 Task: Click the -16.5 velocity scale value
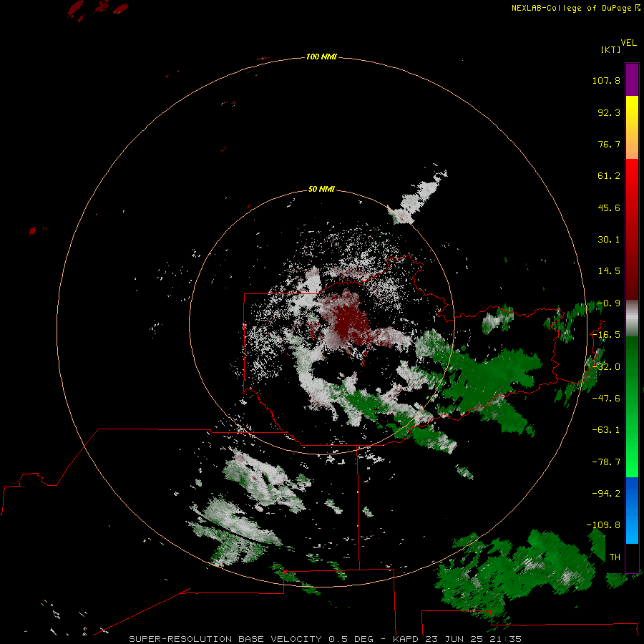(x=606, y=335)
